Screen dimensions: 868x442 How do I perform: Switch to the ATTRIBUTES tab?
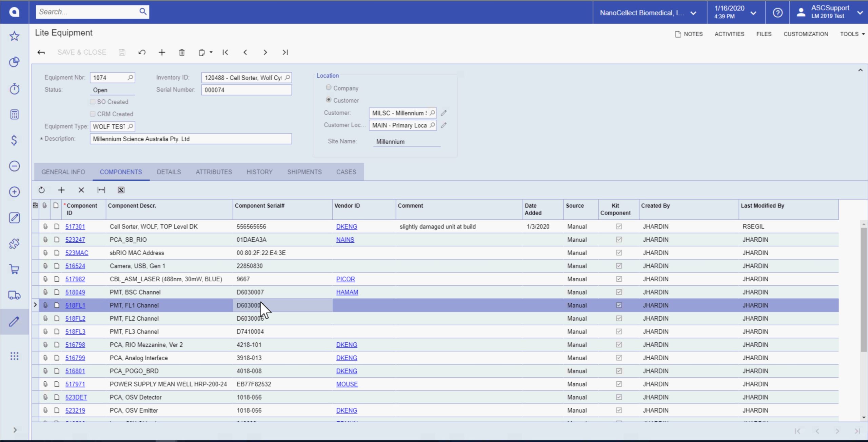(x=214, y=172)
